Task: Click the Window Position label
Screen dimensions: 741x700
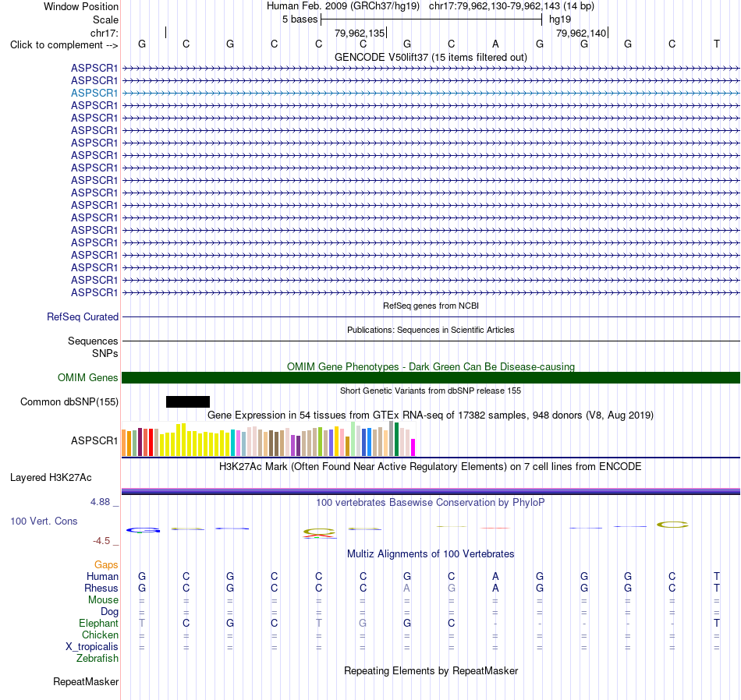Action: tap(81, 6)
